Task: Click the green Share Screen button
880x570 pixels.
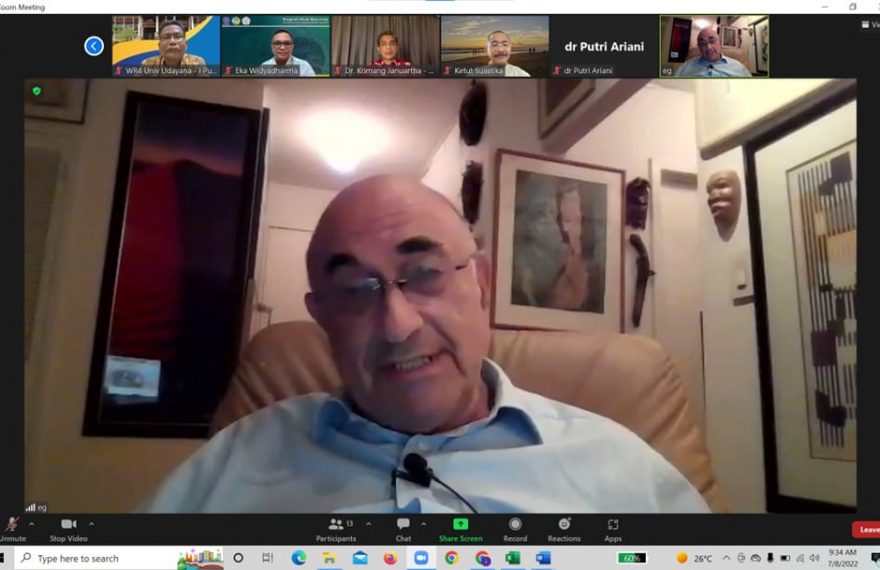Action: click(460, 527)
